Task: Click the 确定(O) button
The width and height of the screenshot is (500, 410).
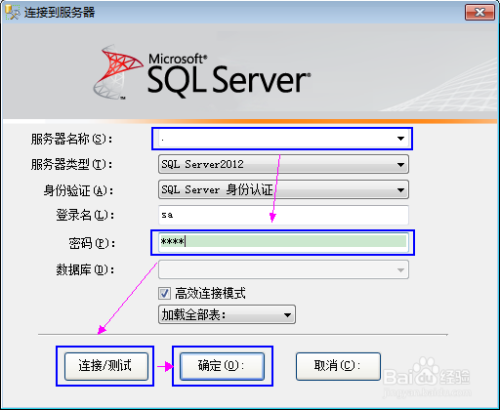Action: coord(222,366)
